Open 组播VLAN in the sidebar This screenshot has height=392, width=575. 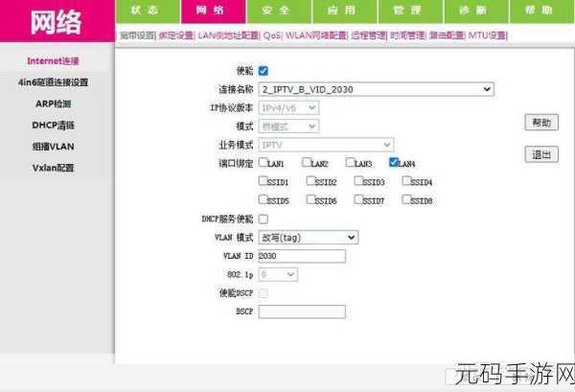click(x=53, y=147)
